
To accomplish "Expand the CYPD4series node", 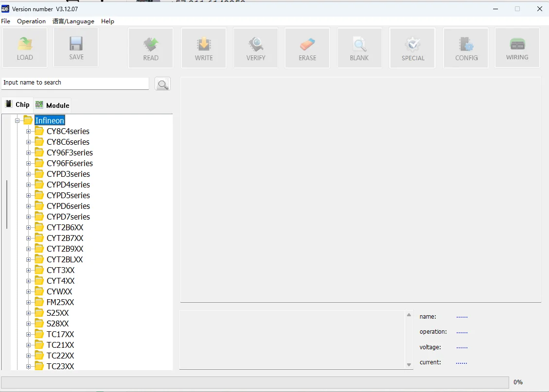I will [28, 185].
